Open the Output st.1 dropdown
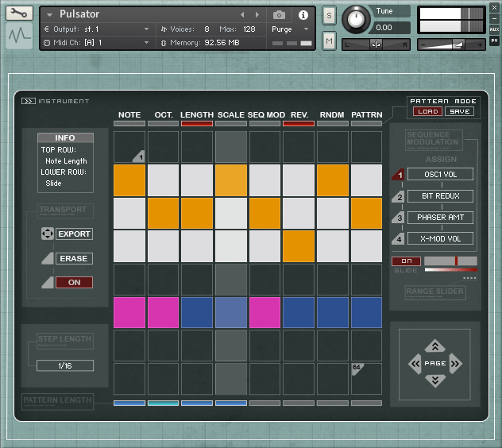Image resolution: width=502 pixels, height=448 pixels. [x=146, y=29]
